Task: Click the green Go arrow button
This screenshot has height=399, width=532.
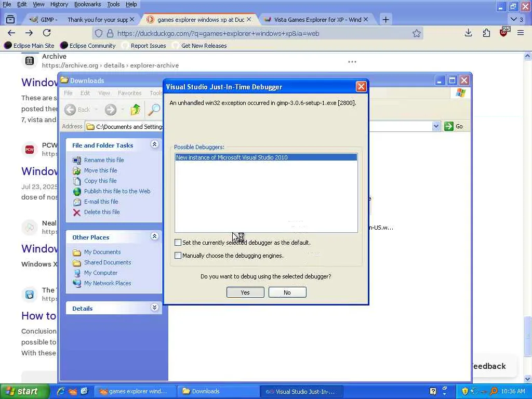Action: (448, 126)
